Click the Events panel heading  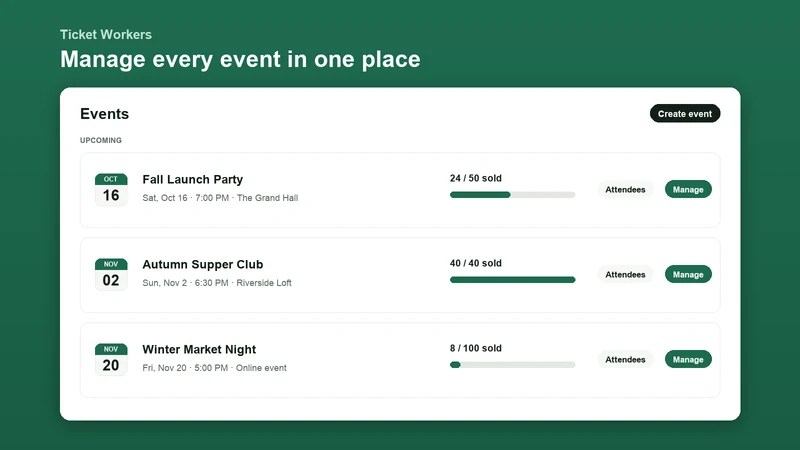(104, 114)
